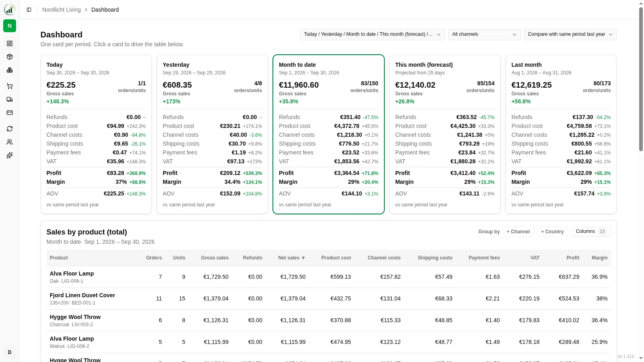Click Hygge Wool Throw Charcoal row
Image resolution: width=644 pixels, height=362 pixels.
(329, 321)
